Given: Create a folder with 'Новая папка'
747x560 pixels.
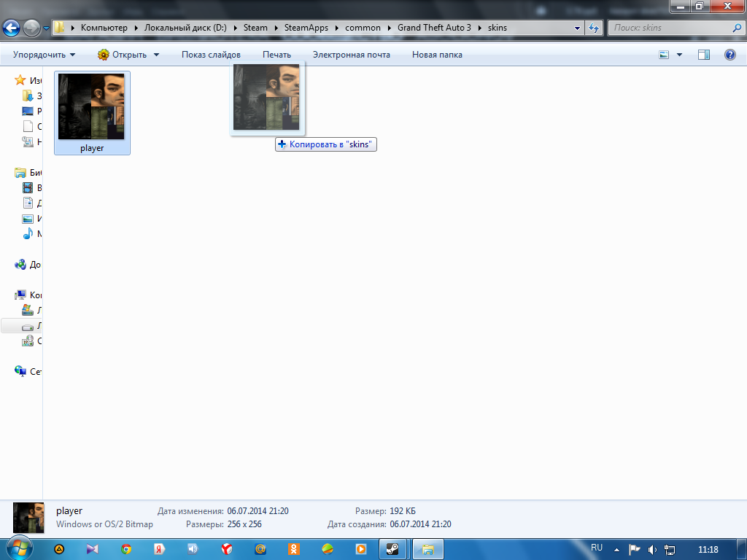Looking at the screenshot, I should click(437, 55).
